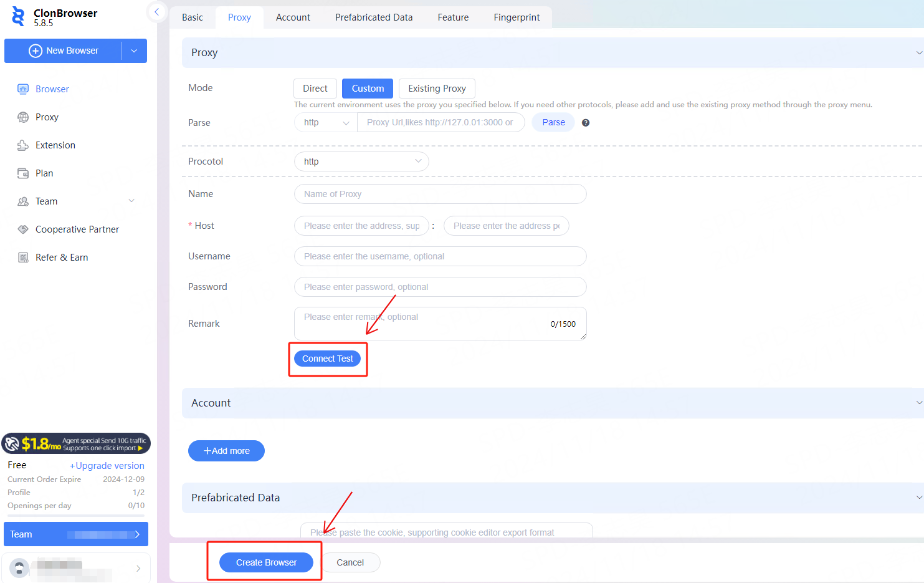Click the Connect Test button

(327, 359)
